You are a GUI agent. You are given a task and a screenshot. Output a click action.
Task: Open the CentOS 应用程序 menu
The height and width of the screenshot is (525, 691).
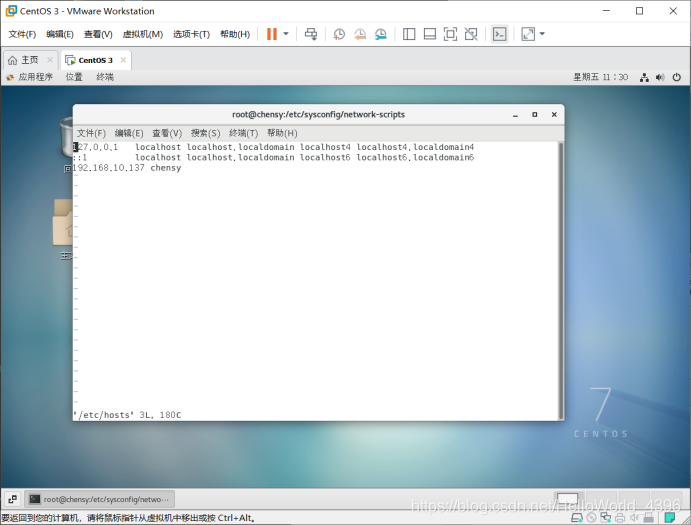(x=30, y=77)
